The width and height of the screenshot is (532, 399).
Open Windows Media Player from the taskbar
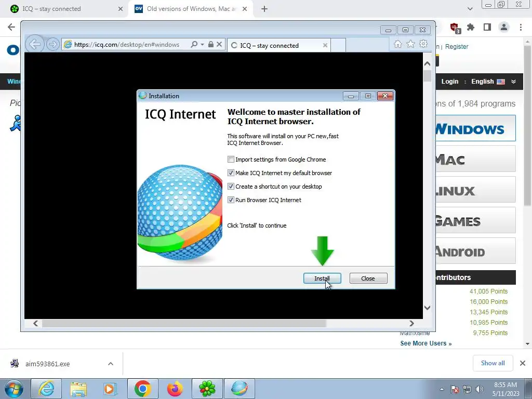110,389
